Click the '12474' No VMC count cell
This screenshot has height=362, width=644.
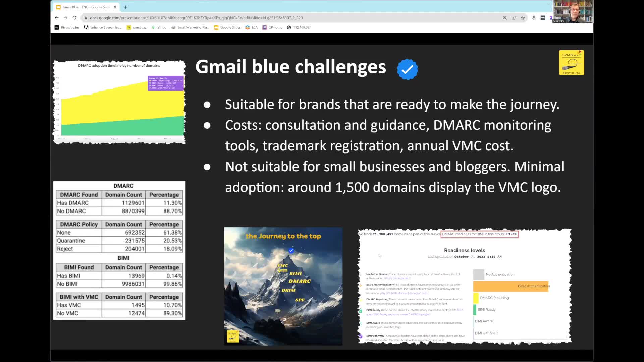click(124, 313)
